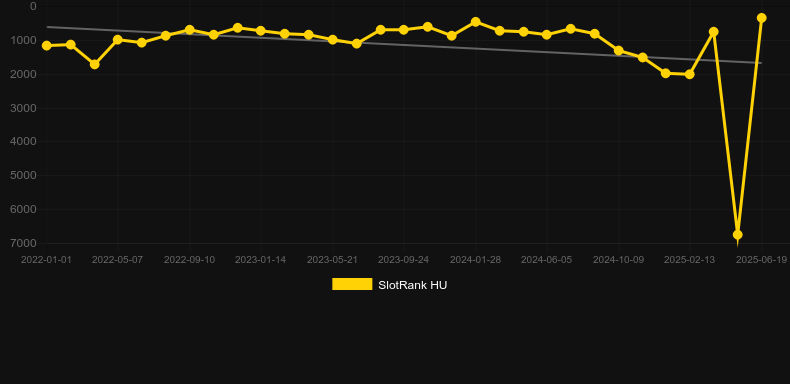The image size is (790, 384).
Task: Select the data point above 2024-01-28
Action: coord(476,22)
